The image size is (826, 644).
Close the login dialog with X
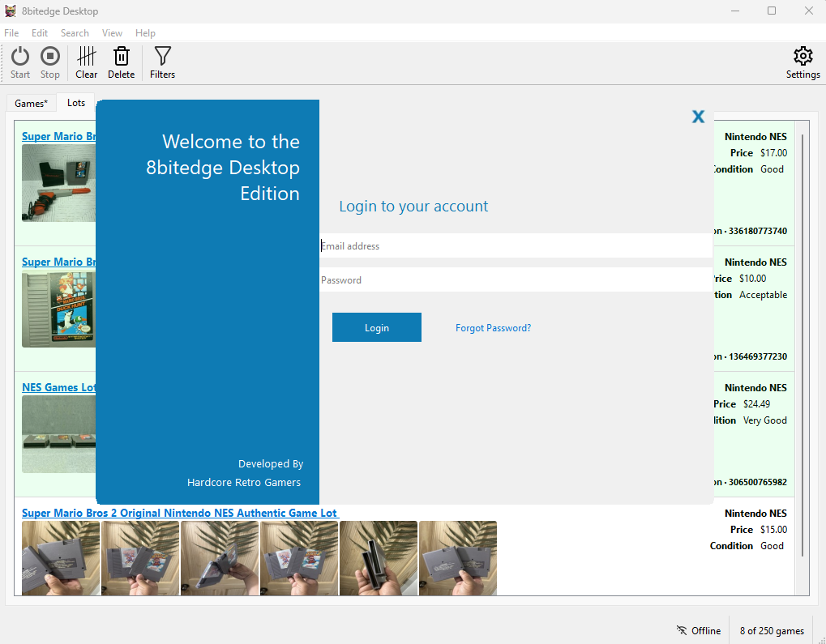698,117
